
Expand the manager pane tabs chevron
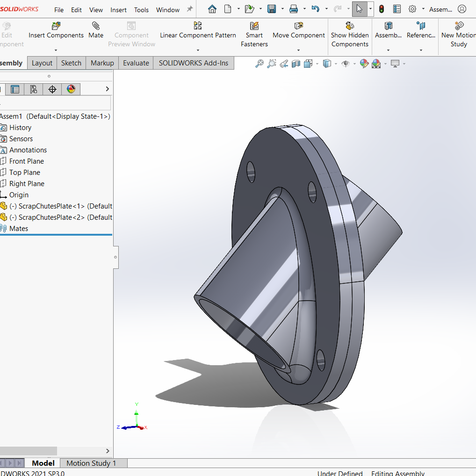[x=107, y=89]
